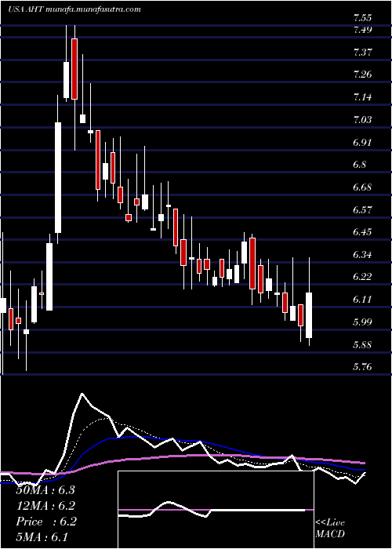
Task: Click the 5.88 price axis label
Action: click(x=362, y=345)
